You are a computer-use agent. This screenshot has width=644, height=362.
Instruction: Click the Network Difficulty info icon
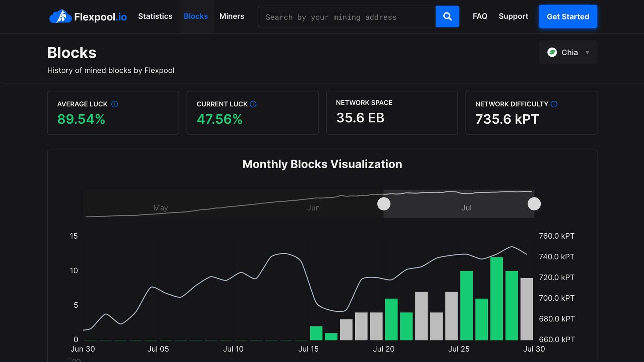point(554,104)
